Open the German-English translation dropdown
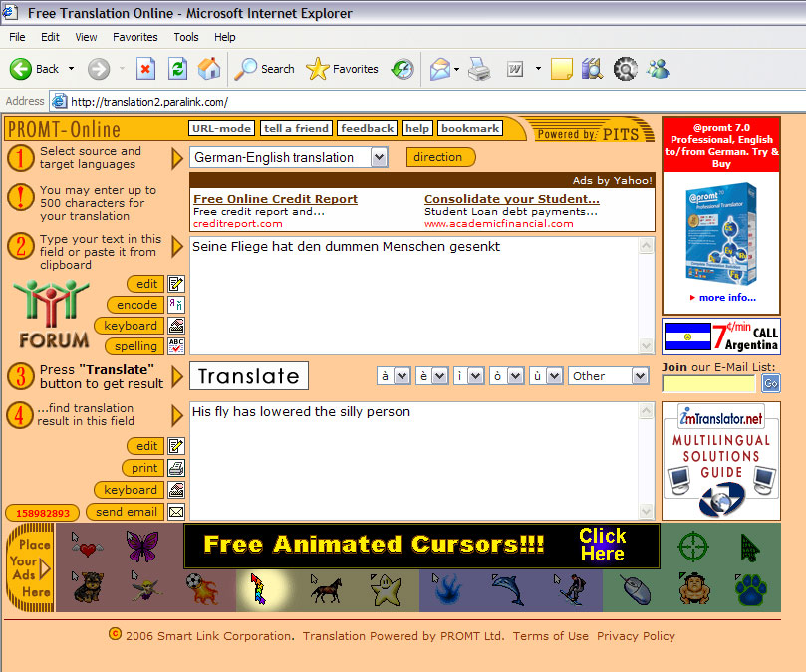 378,157
